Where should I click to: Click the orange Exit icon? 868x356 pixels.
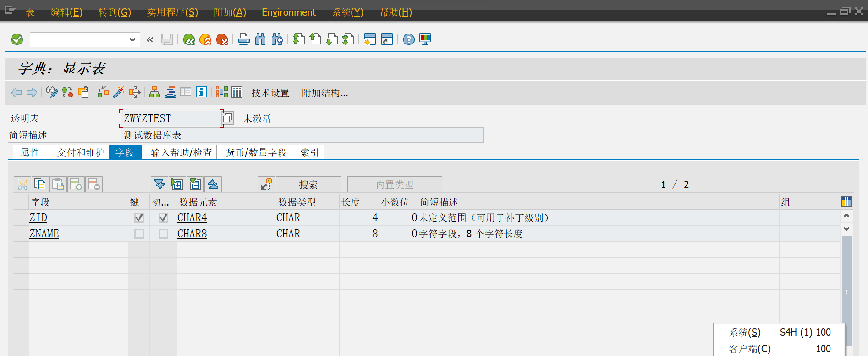tap(205, 40)
